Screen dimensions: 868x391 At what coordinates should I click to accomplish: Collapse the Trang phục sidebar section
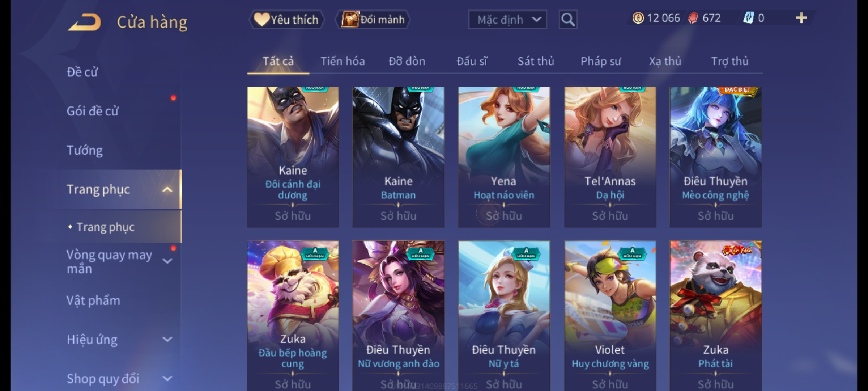click(x=167, y=189)
